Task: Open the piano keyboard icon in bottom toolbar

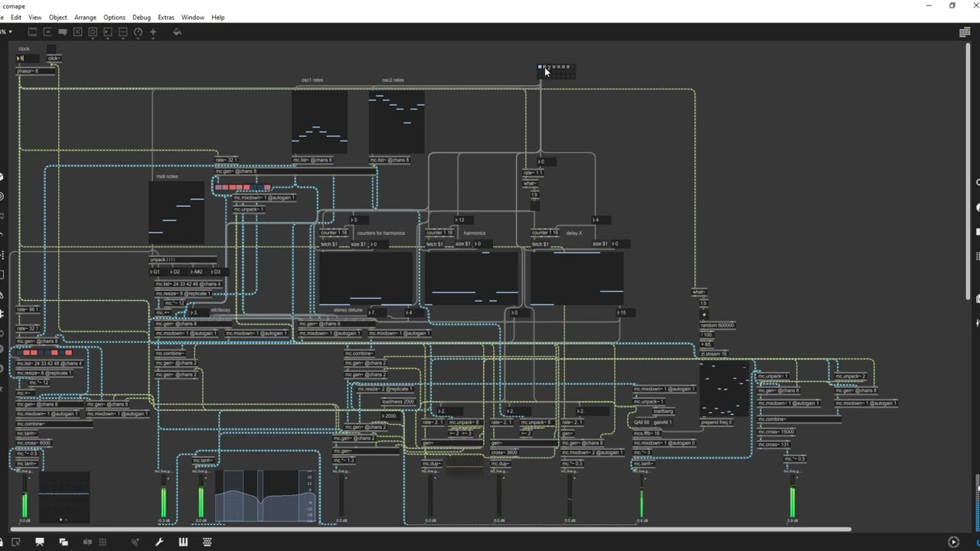Action: coord(183,542)
